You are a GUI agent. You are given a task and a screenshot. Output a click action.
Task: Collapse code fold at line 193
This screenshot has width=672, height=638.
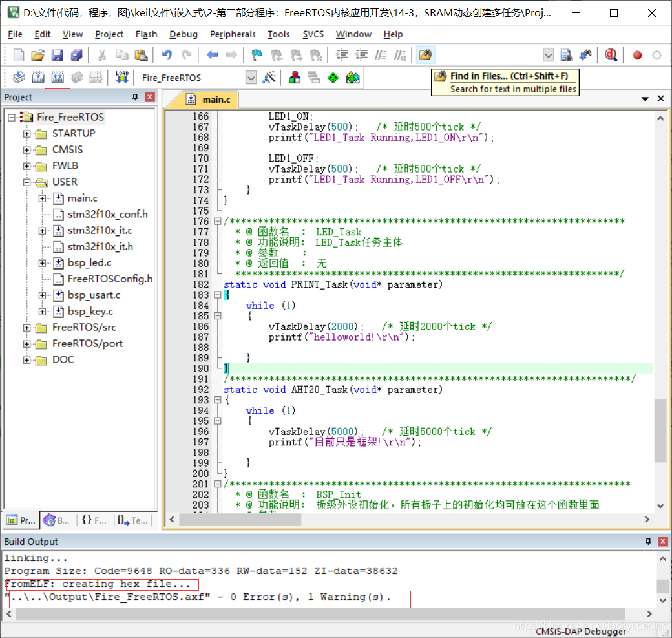[x=218, y=400]
